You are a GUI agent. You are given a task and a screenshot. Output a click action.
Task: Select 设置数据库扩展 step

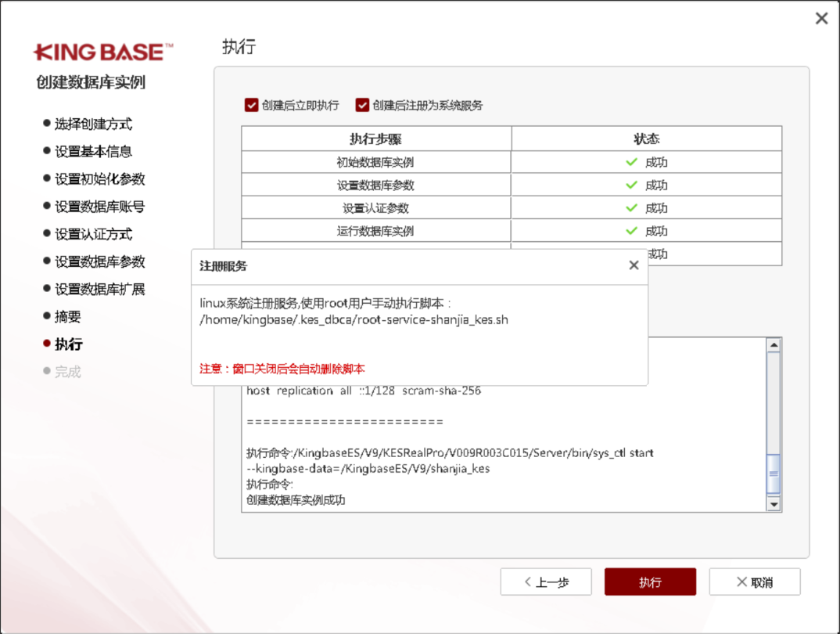(99, 290)
